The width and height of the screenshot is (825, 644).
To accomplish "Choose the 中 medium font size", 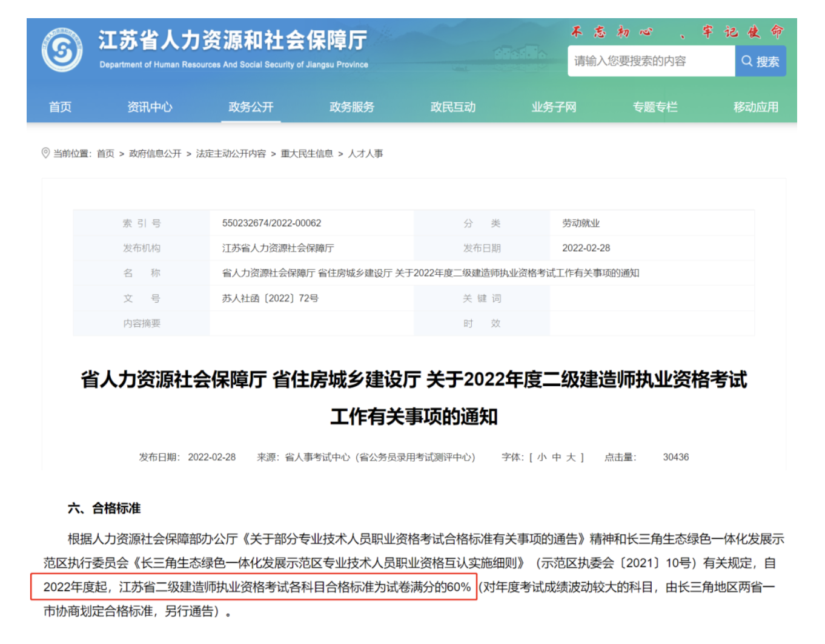I will click(556, 458).
